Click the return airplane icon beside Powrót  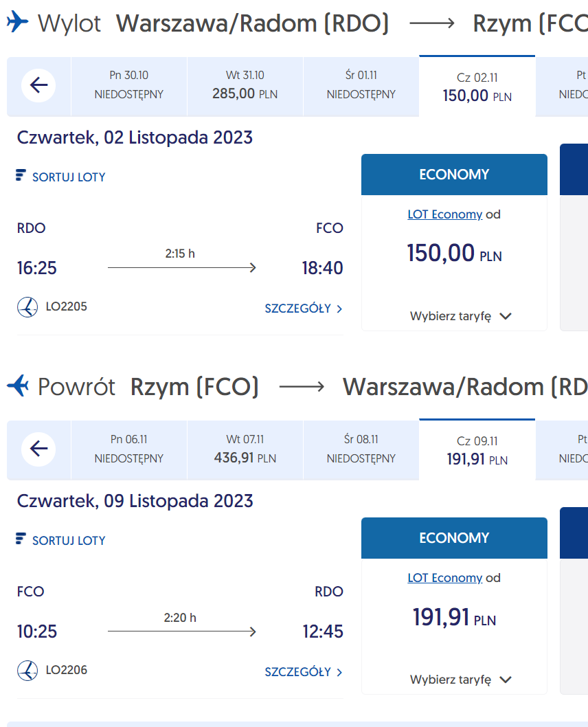click(18, 385)
